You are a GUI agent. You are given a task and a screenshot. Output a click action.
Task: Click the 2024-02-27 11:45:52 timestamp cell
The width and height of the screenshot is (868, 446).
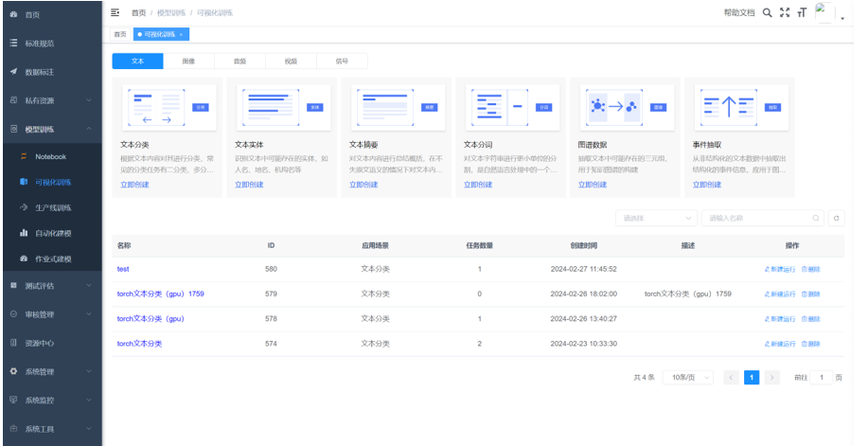pos(583,269)
